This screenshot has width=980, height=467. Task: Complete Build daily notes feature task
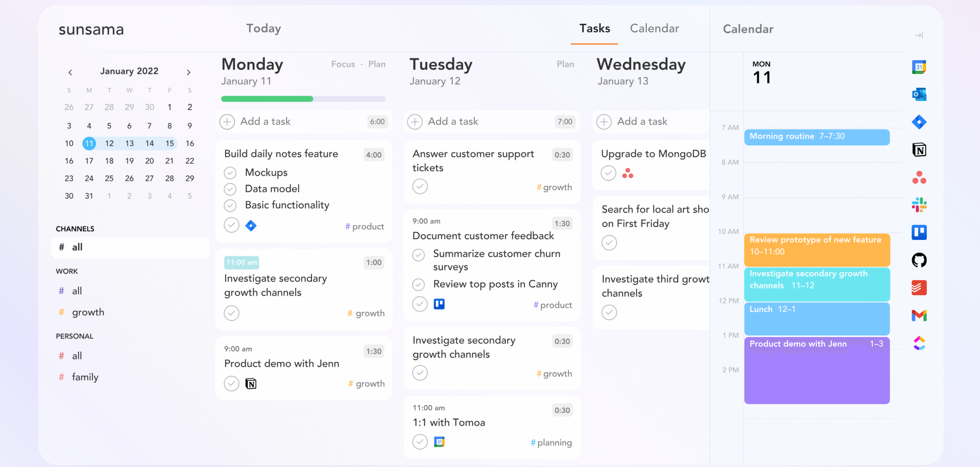231,225
